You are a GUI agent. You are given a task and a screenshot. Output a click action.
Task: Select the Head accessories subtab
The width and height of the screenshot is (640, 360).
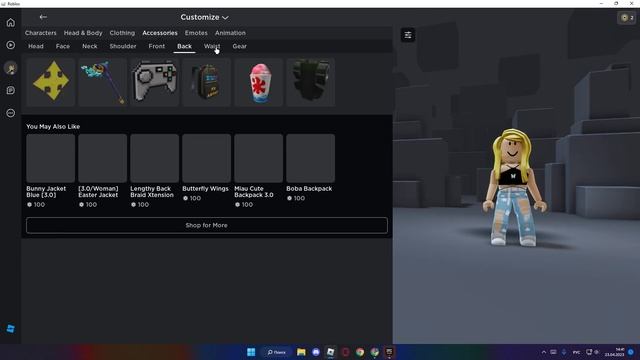coord(36,46)
